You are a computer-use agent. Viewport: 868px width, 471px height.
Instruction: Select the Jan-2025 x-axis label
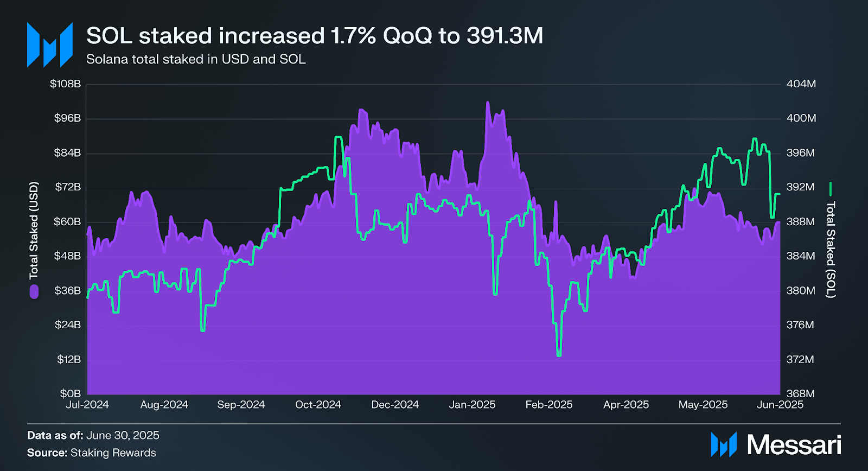(x=472, y=405)
